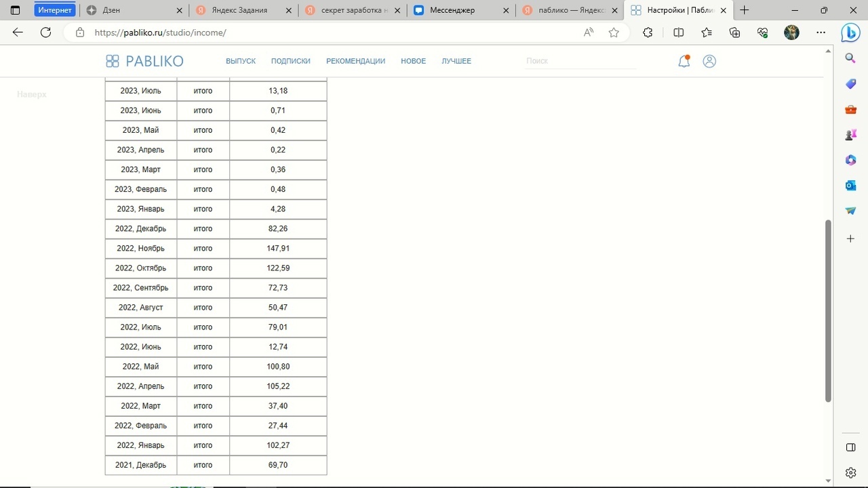The width and height of the screenshot is (868, 488).
Task: Open Bing Copilot sidebar button
Action: point(850,33)
